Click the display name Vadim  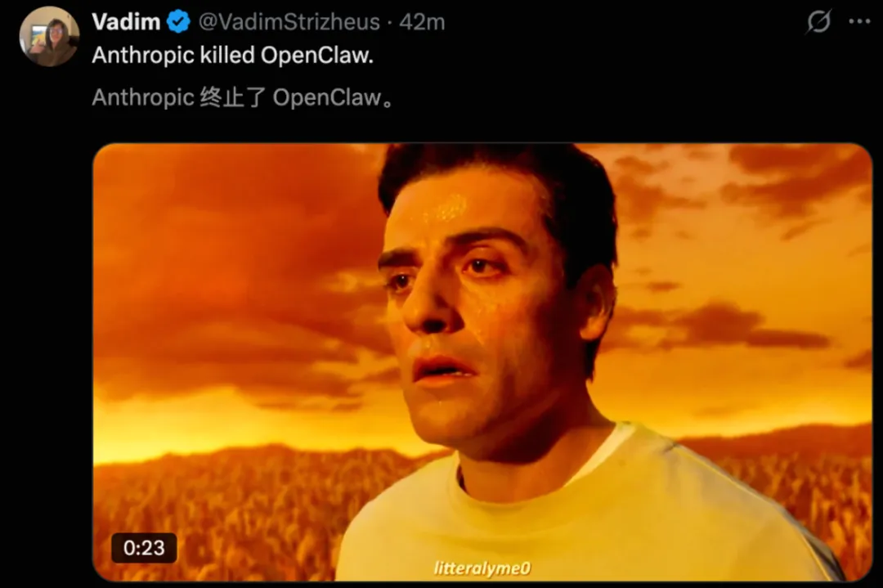(126, 22)
